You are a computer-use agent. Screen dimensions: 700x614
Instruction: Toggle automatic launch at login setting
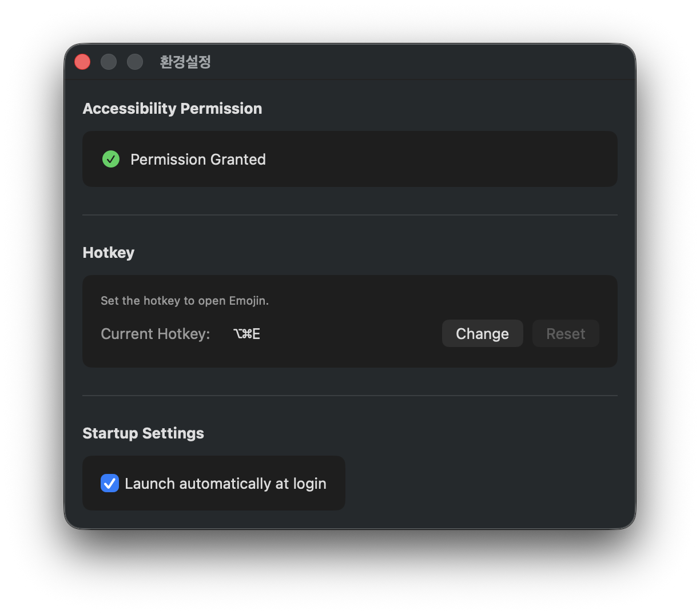109,483
